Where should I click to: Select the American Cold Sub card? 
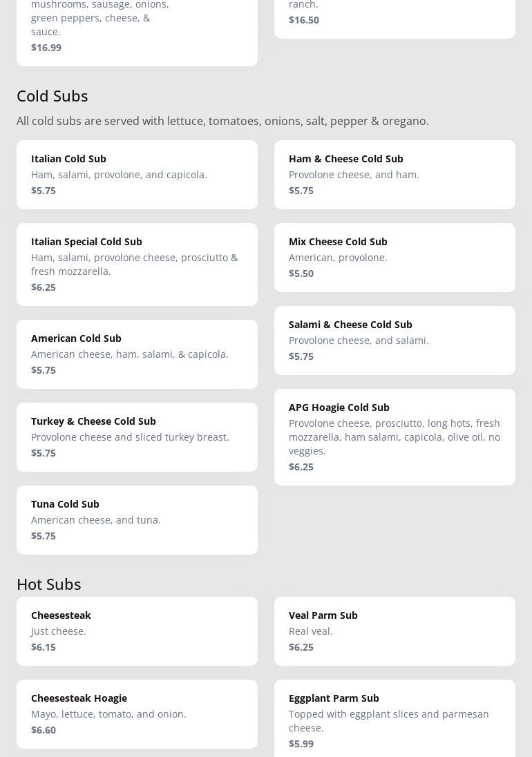point(137,354)
